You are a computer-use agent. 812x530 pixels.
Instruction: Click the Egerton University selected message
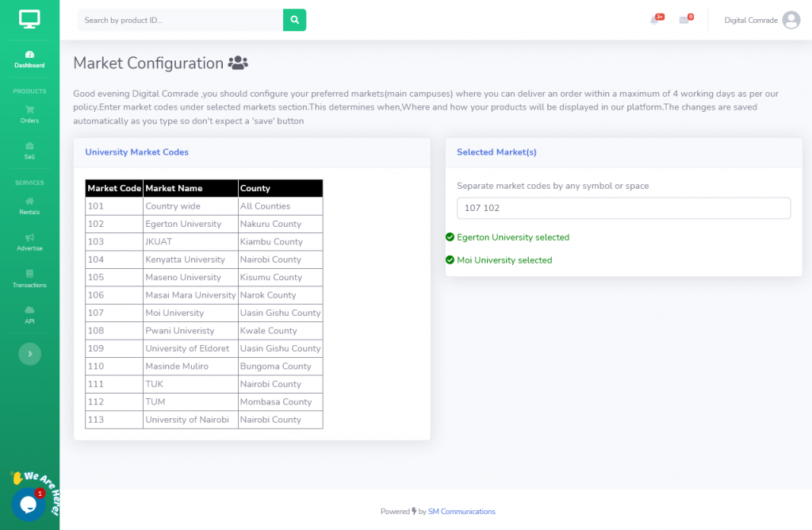(513, 237)
